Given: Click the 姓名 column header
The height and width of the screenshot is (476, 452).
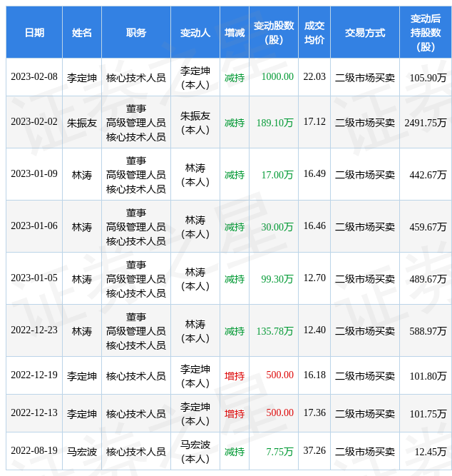Looking at the screenshot, I should 81,33.
